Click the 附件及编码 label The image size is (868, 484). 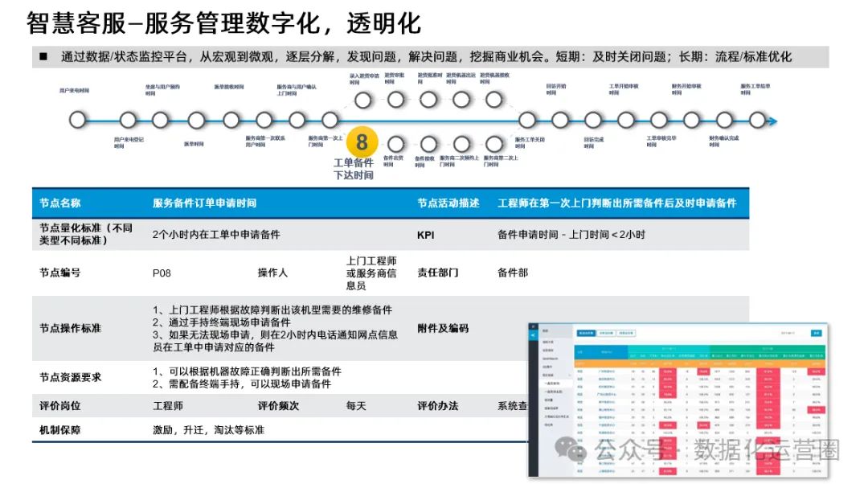[x=443, y=328]
